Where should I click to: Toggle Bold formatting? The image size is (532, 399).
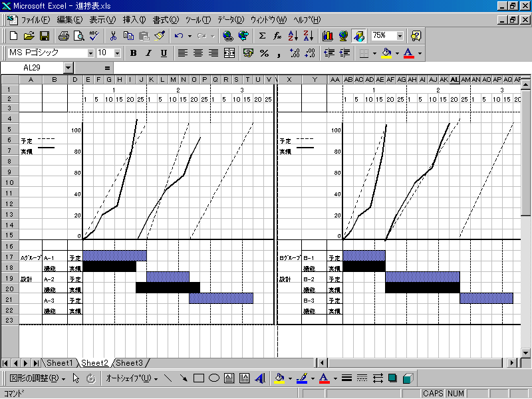tap(133, 53)
